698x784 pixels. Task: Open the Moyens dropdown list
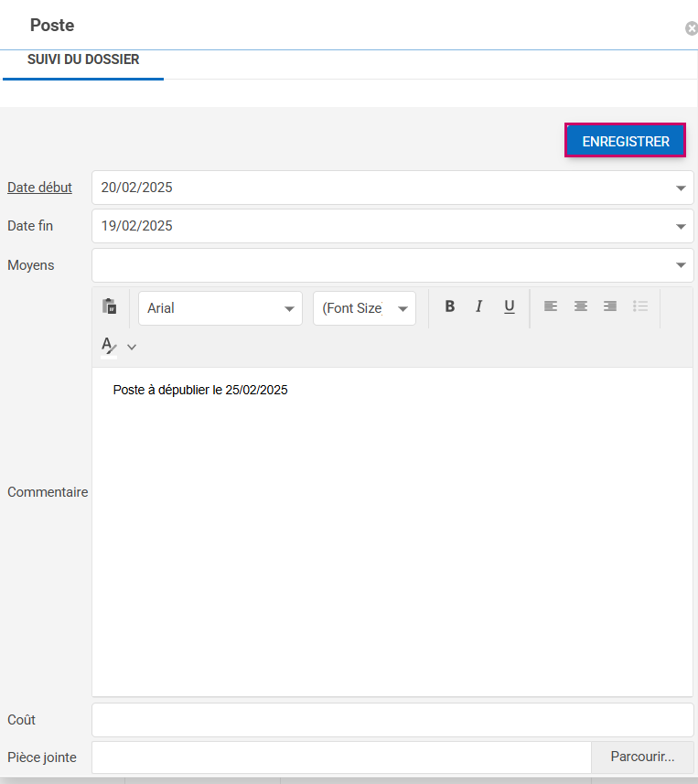click(680, 265)
